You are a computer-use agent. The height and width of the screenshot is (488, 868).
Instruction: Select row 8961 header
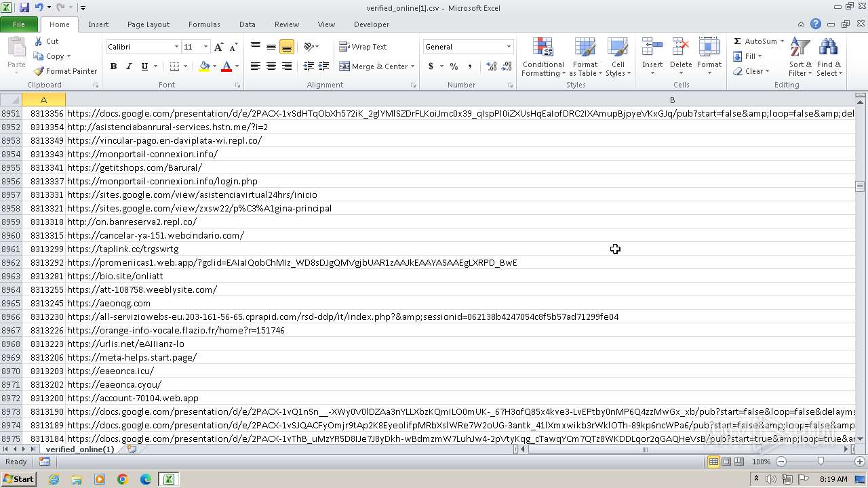[11, 249]
